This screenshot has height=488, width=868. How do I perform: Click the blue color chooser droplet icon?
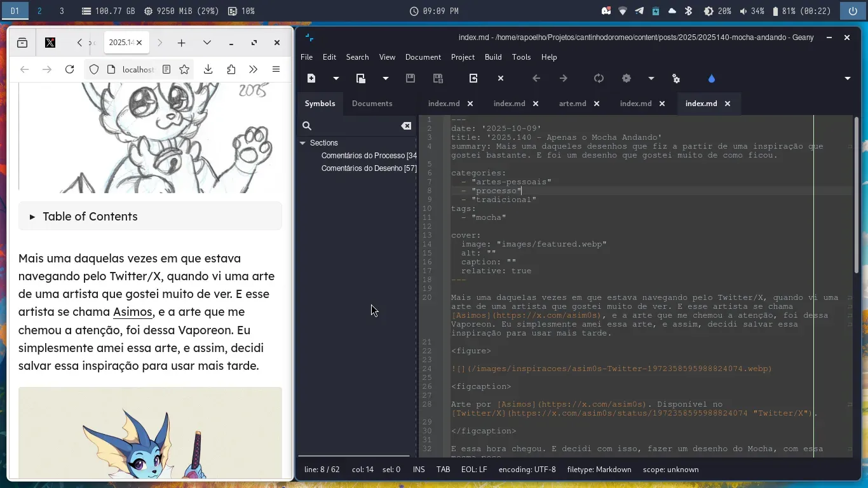point(711,78)
